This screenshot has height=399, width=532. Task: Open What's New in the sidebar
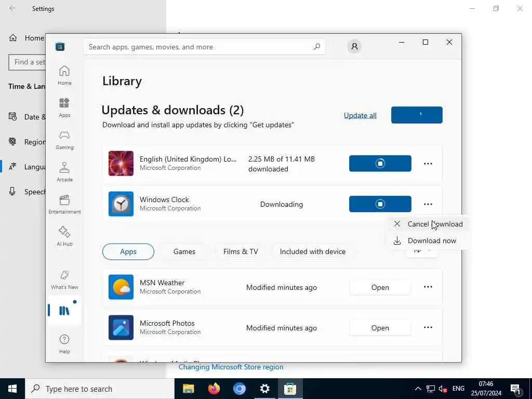(64, 280)
